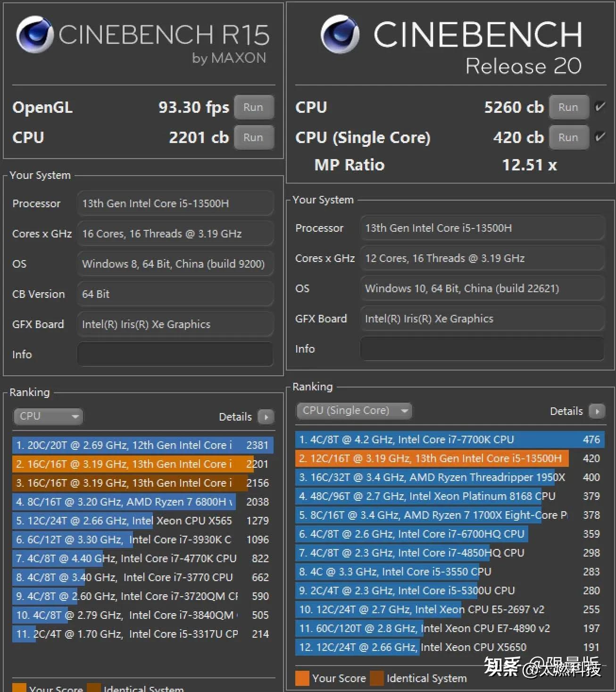Click the Cinebench Release 20 sphere logo
This screenshot has width=616, height=692.
340,34
